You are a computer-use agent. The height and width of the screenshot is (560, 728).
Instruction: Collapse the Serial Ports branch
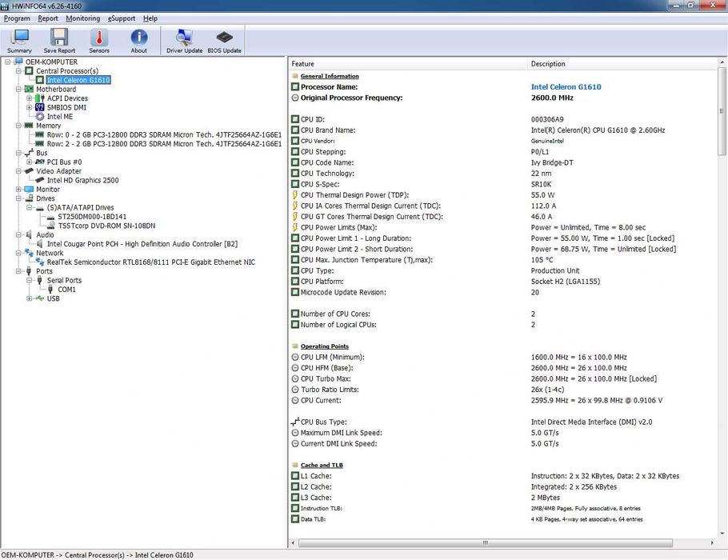coord(30,281)
